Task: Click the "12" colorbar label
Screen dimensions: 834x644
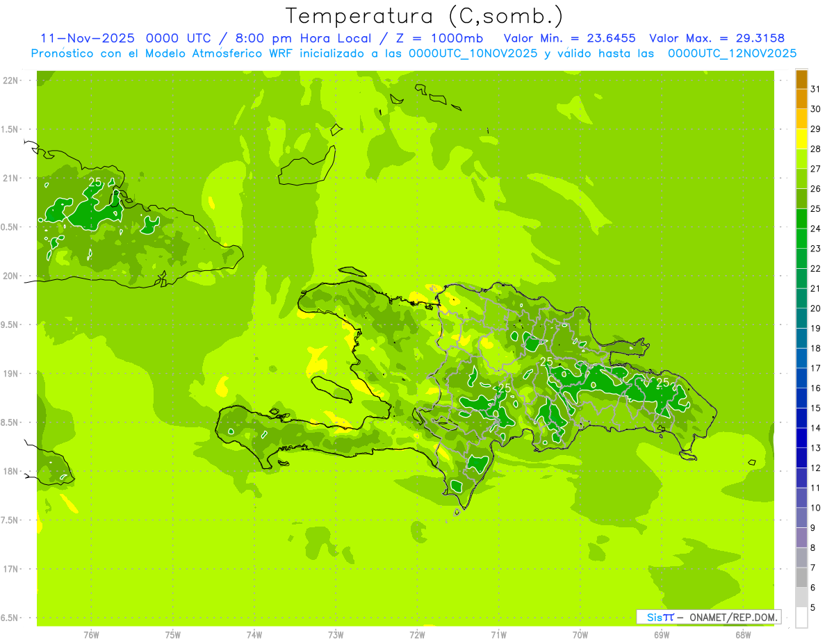Action: pyautogui.click(x=816, y=468)
